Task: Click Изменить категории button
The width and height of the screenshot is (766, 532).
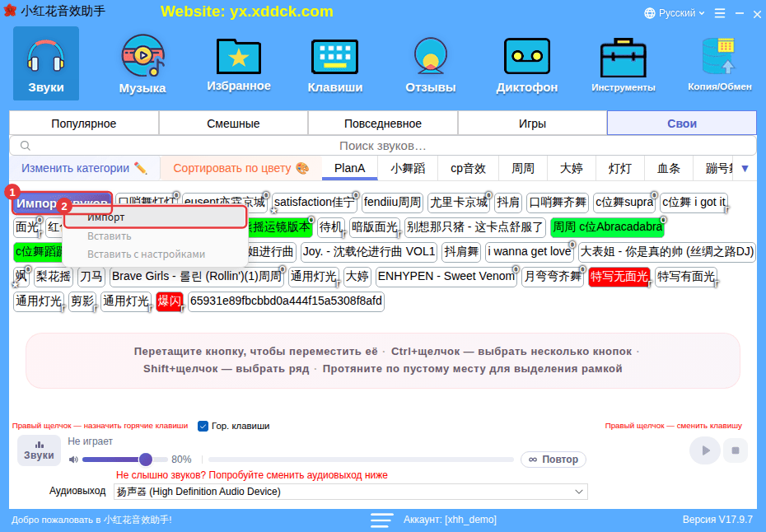Action: tap(85, 168)
